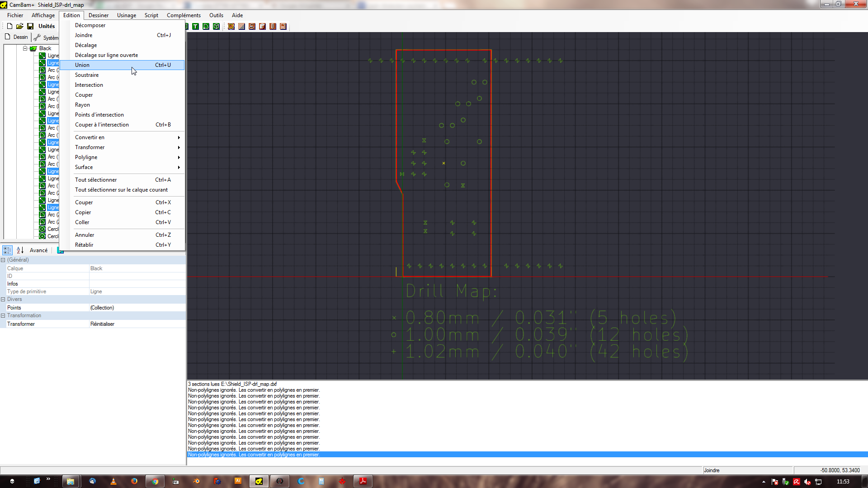
Task: Click the Firefox icon in the taskbar
Action: click(x=134, y=481)
